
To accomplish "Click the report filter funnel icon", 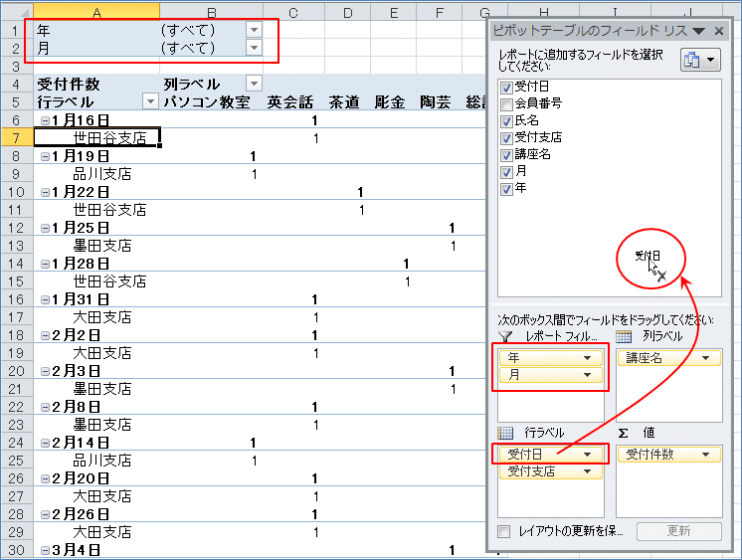I will point(505,336).
